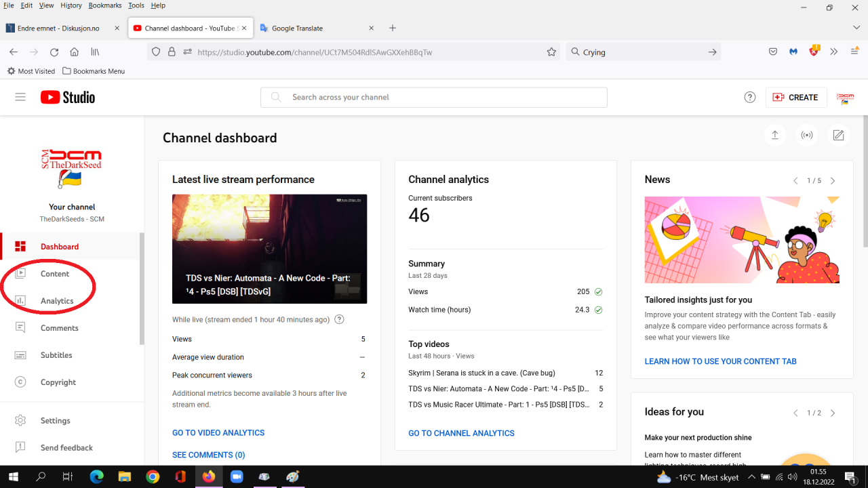
Task: Go to next Ideas for you card
Action: tap(833, 413)
